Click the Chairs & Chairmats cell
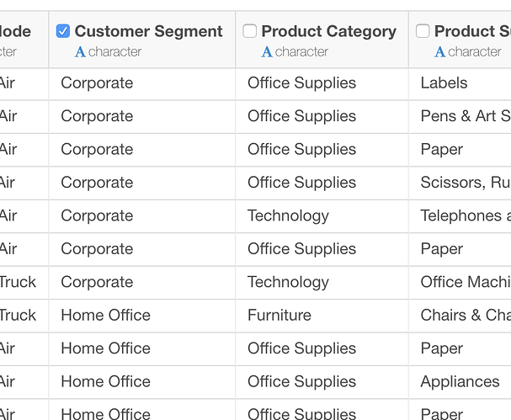Screen dimensions: 511x420 click(x=460, y=316)
